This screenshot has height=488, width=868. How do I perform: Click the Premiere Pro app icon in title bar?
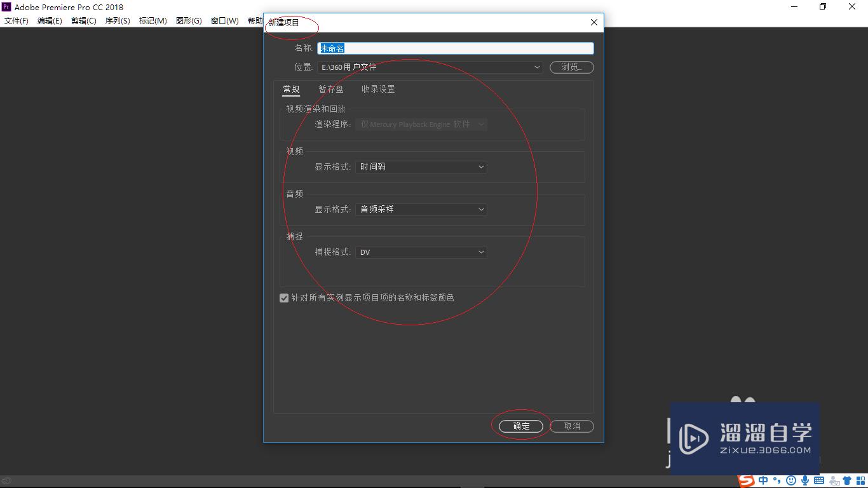(6, 7)
